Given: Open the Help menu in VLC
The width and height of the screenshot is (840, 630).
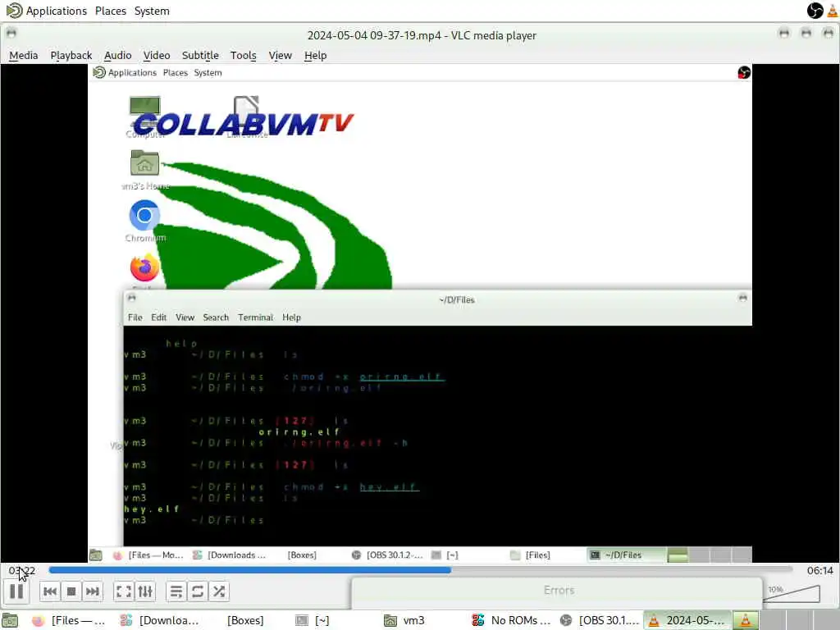Looking at the screenshot, I should [x=316, y=55].
